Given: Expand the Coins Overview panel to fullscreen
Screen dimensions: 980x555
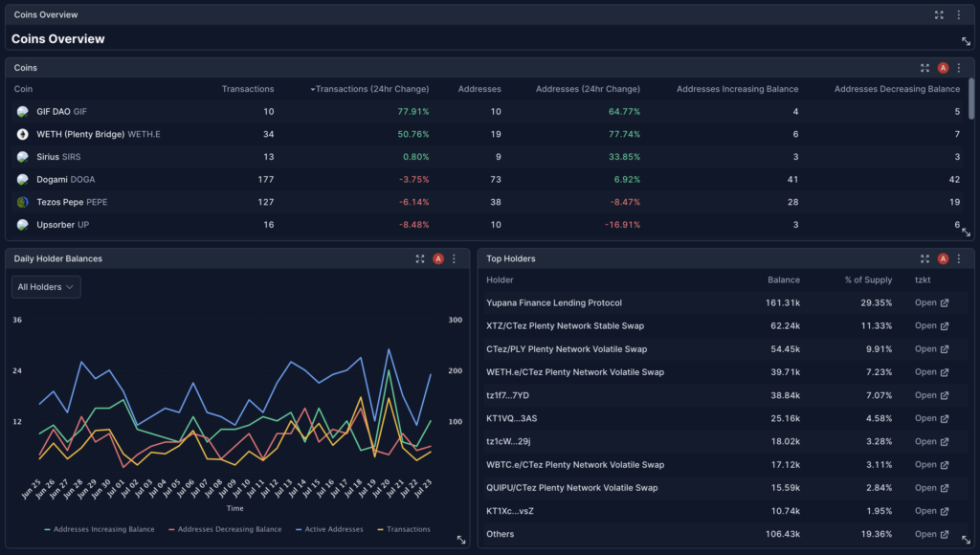Looking at the screenshot, I should pos(939,14).
